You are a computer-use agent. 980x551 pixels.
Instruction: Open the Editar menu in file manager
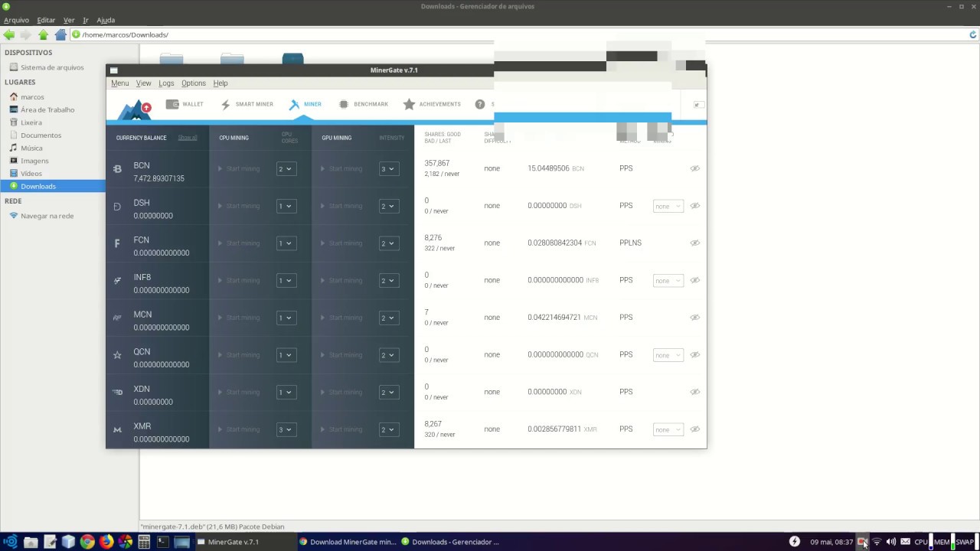[x=46, y=20]
